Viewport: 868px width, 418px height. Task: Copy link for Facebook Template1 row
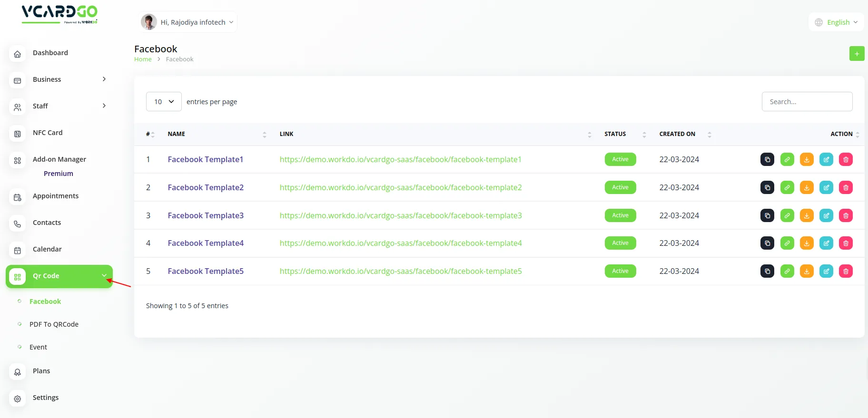point(767,159)
